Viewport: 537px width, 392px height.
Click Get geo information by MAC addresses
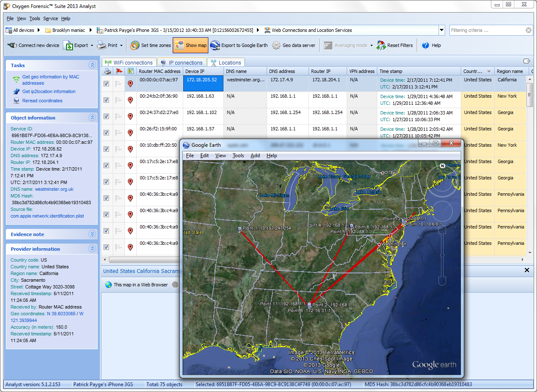tap(50, 80)
